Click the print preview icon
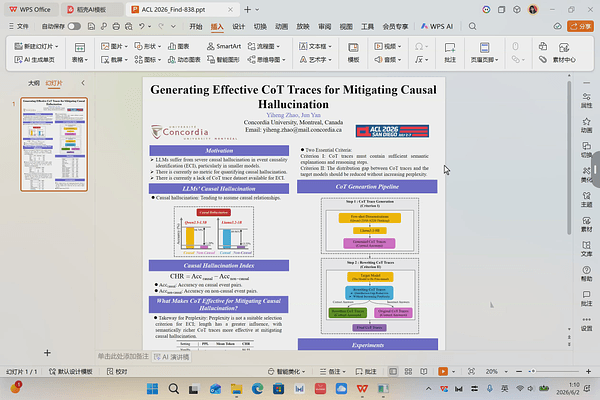 (x=129, y=26)
